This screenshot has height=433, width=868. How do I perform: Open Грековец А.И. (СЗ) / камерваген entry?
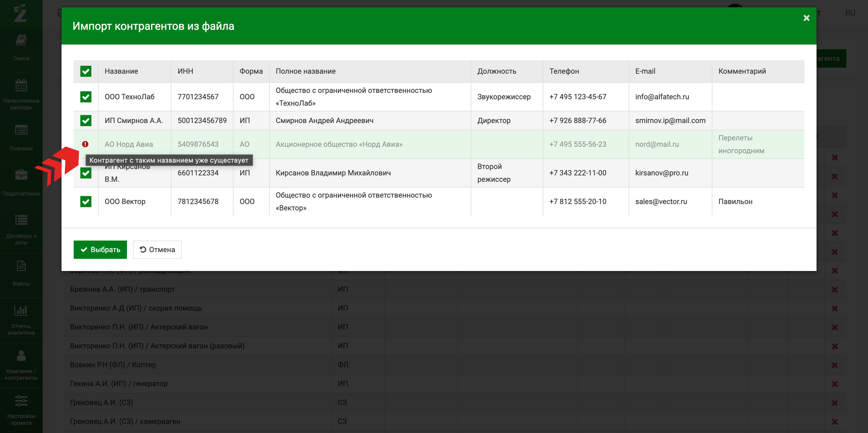(125, 421)
